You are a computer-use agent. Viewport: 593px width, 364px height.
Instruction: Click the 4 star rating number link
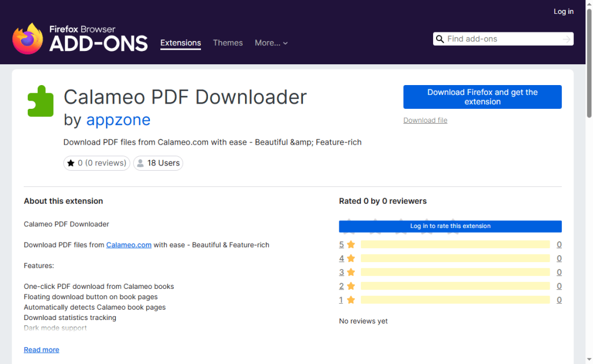tap(342, 258)
